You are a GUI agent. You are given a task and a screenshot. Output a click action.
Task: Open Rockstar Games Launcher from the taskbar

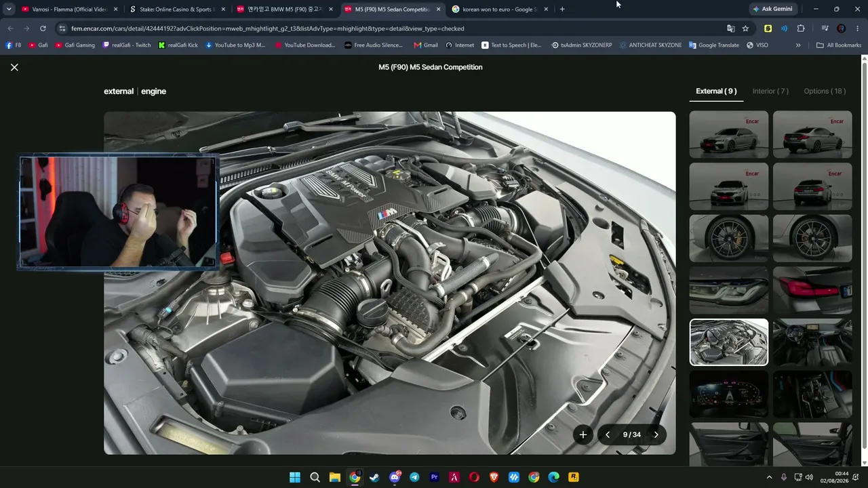point(574,477)
